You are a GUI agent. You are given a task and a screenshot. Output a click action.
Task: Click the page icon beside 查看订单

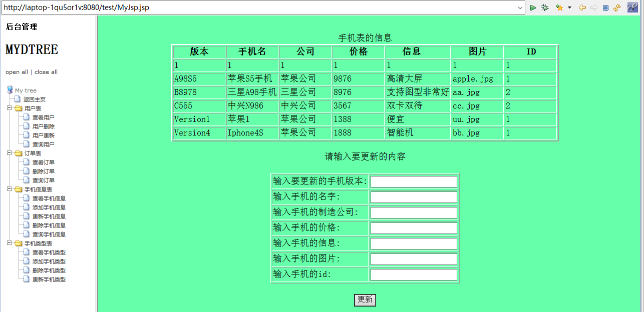pos(27,162)
